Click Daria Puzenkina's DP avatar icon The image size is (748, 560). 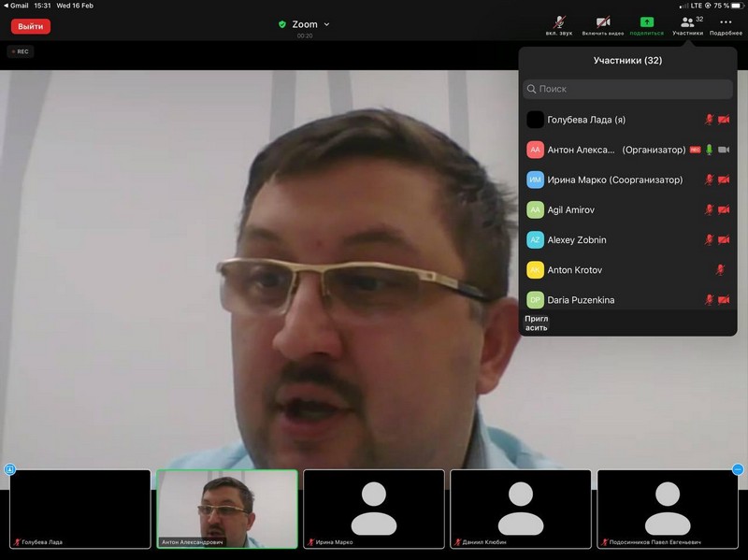coord(535,299)
